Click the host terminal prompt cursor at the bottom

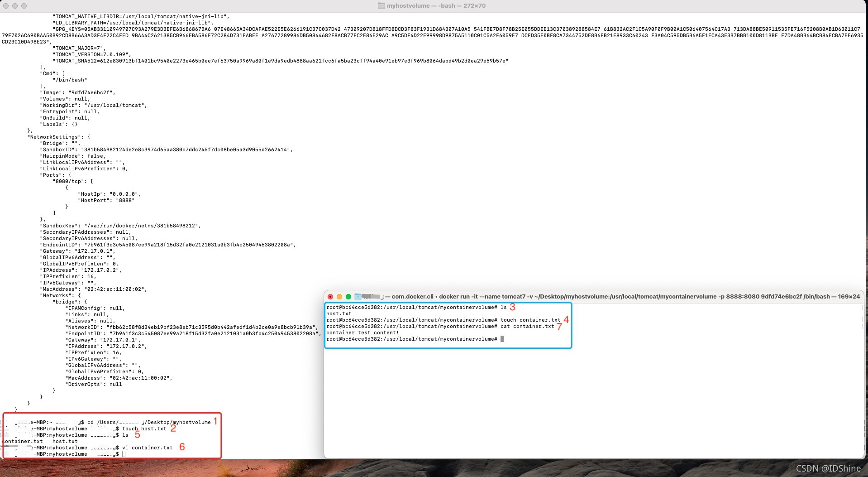pos(124,454)
